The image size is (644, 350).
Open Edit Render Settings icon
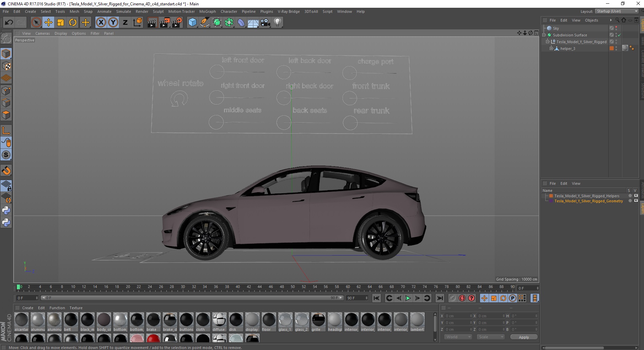pyautogui.click(x=177, y=23)
